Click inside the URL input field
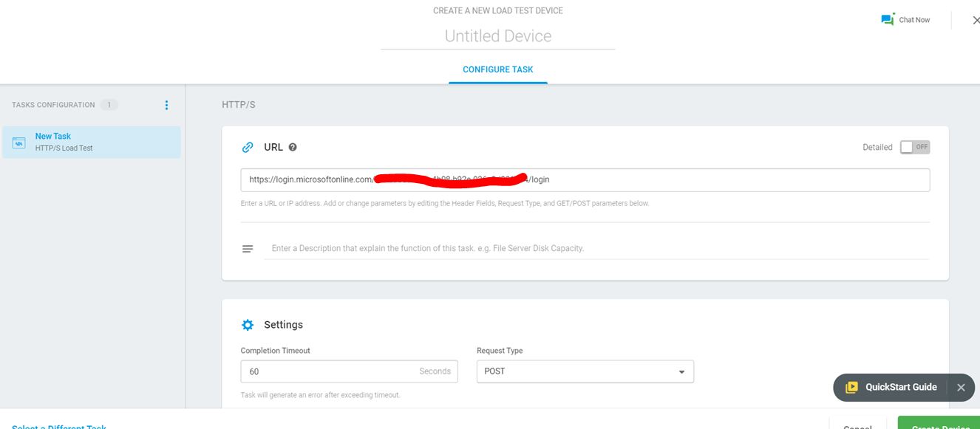The height and width of the screenshot is (429, 980). pyautogui.click(x=585, y=179)
